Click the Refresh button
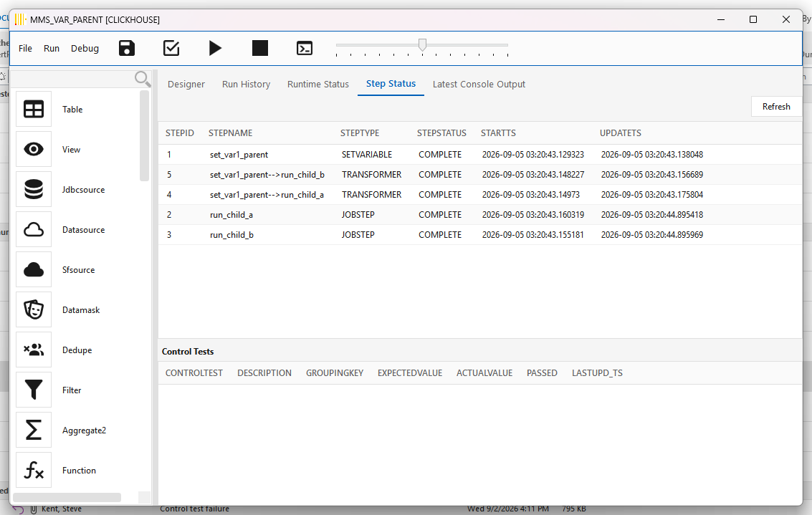 [x=775, y=107]
